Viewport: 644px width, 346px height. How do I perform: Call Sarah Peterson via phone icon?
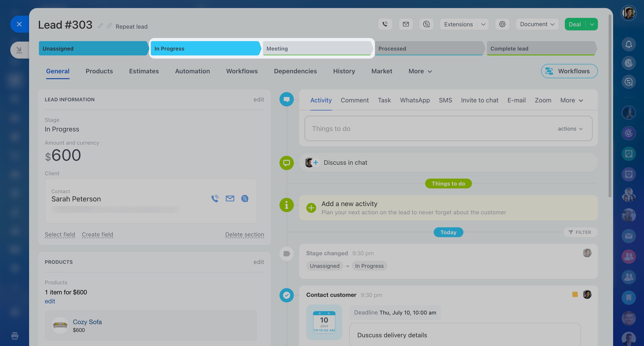tap(215, 198)
